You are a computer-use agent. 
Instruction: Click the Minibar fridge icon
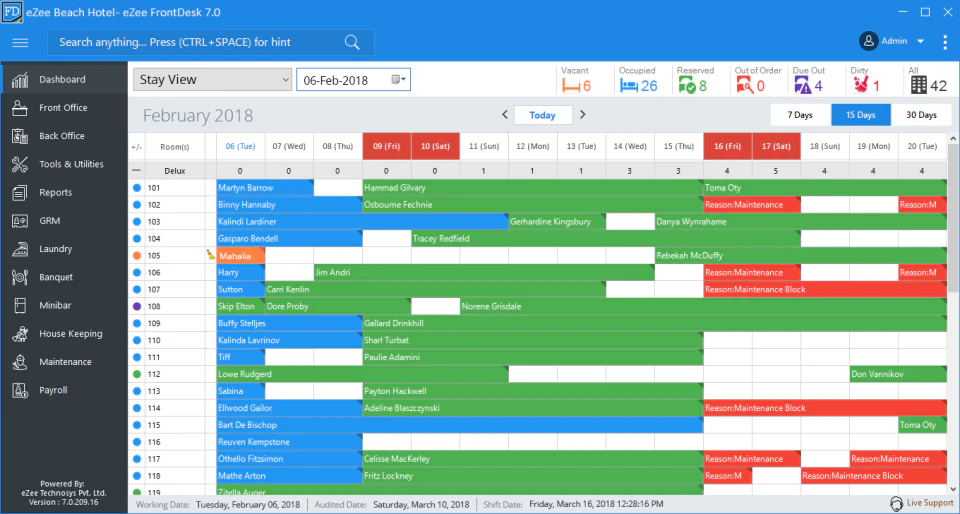click(x=20, y=305)
